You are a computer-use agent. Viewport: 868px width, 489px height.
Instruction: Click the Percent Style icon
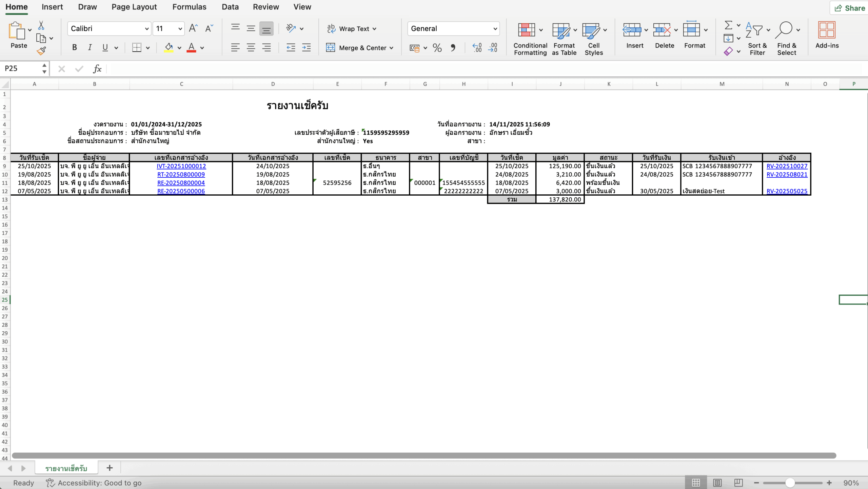[437, 48]
